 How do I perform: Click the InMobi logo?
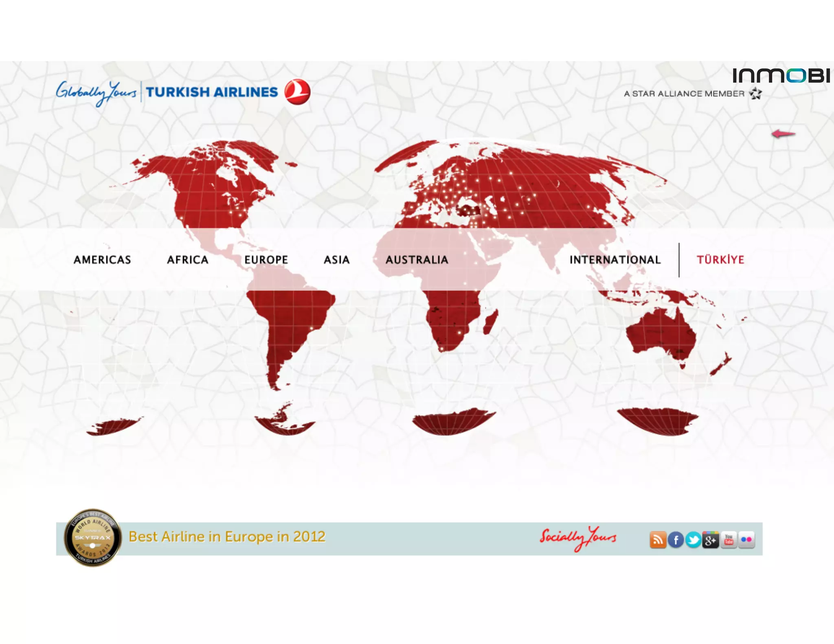pyautogui.click(x=781, y=76)
